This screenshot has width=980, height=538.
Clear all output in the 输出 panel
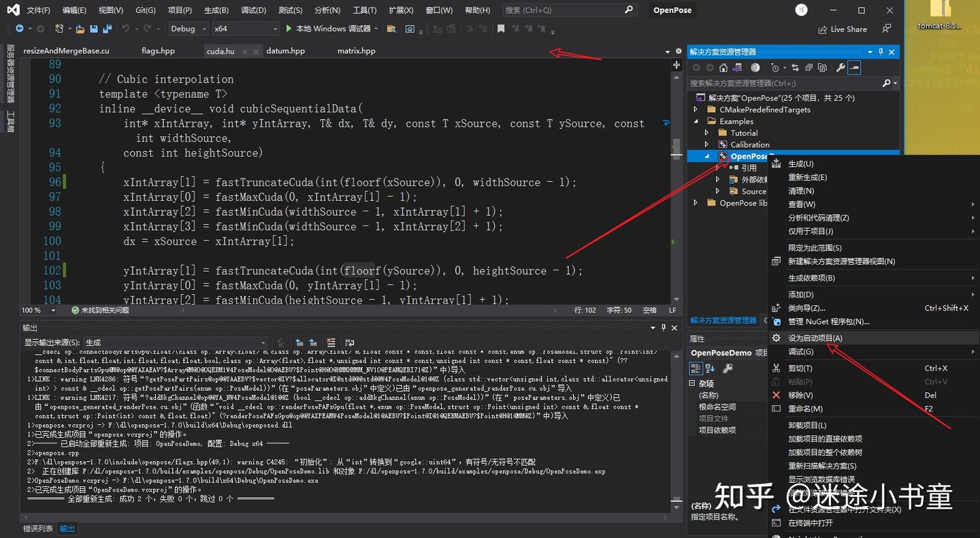point(332,343)
